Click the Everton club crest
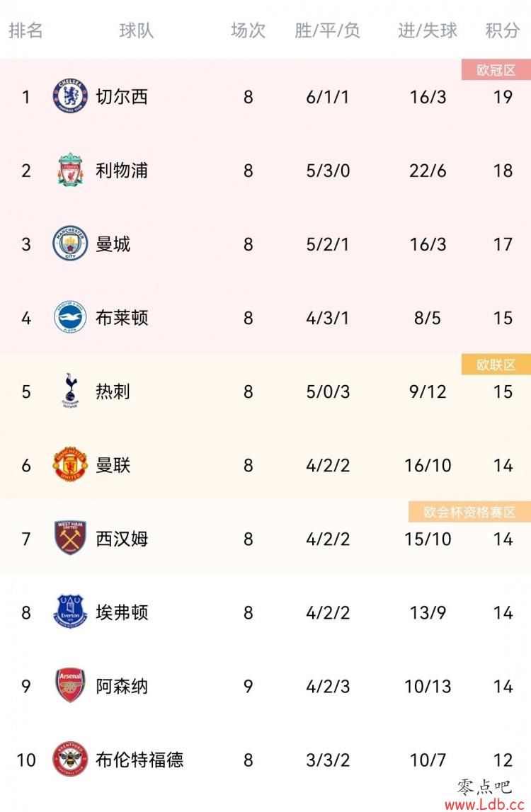Viewport: 531px width, 812px height. pyautogui.click(x=71, y=612)
